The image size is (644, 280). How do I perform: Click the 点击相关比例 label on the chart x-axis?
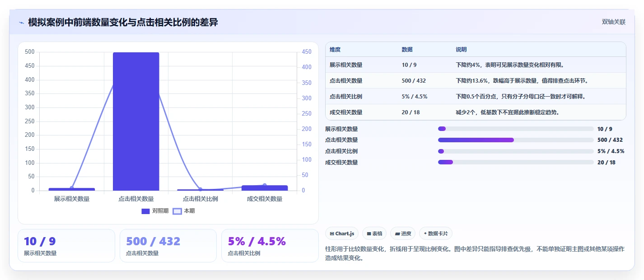tap(201, 199)
